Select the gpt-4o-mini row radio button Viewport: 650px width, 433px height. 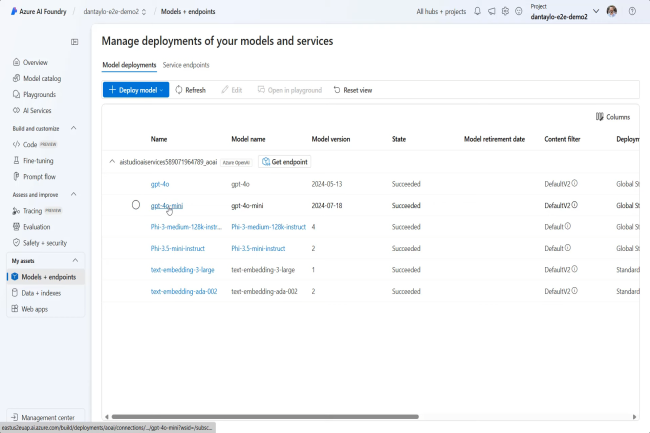pyautogui.click(x=136, y=205)
